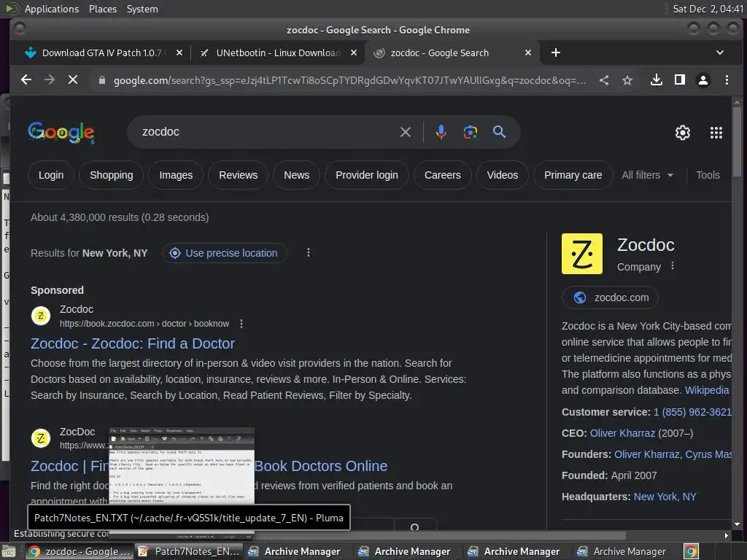Open Founders Oliver Kharraz, Cyrus link
Viewport: 747px width, 560px height.
tap(673, 454)
